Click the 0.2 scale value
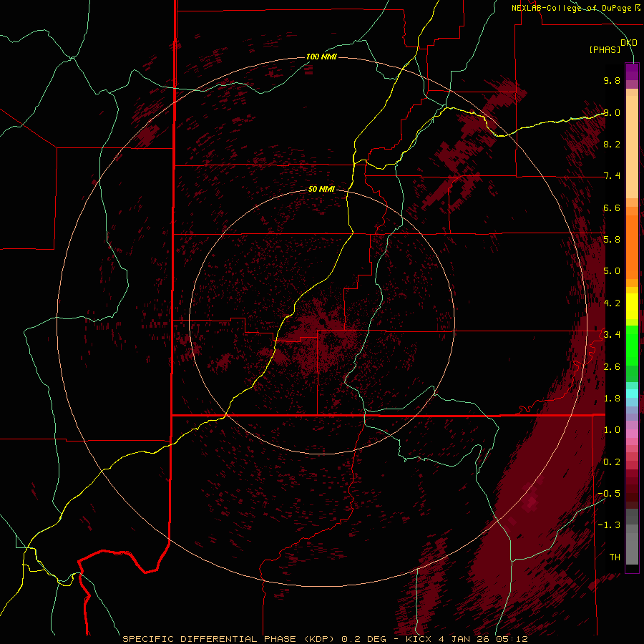 [x=612, y=462]
